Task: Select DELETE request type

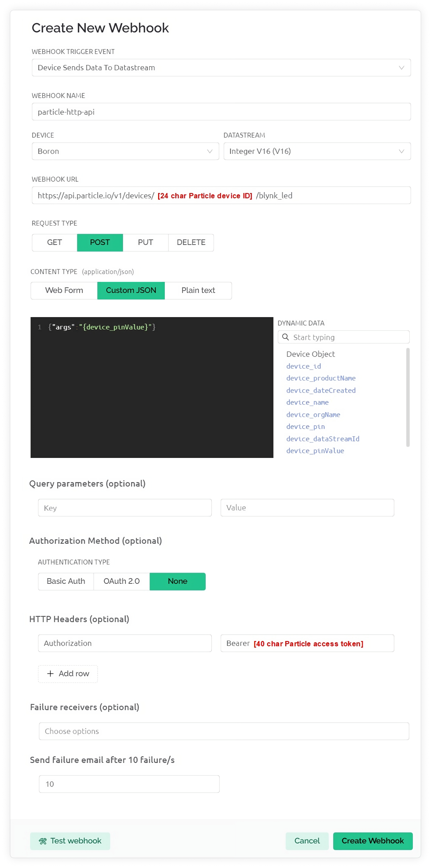Action: 191,242
